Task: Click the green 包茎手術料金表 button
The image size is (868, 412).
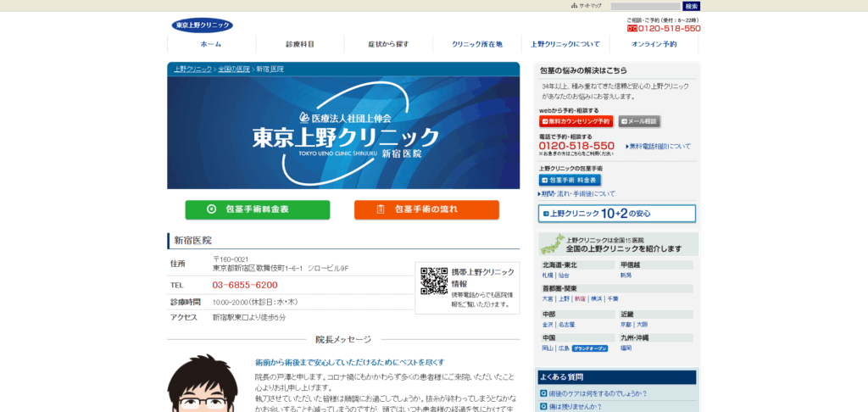Action: (258, 210)
